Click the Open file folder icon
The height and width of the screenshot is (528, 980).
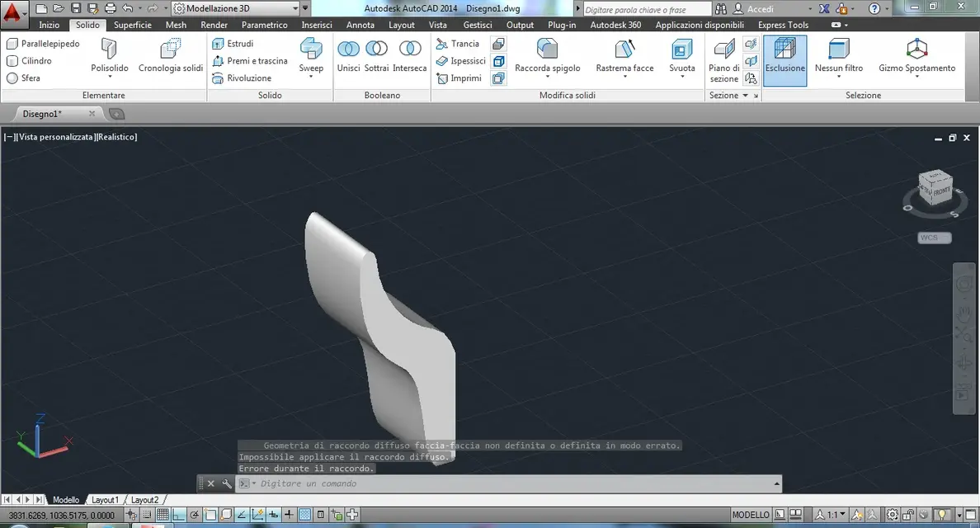[58, 8]
